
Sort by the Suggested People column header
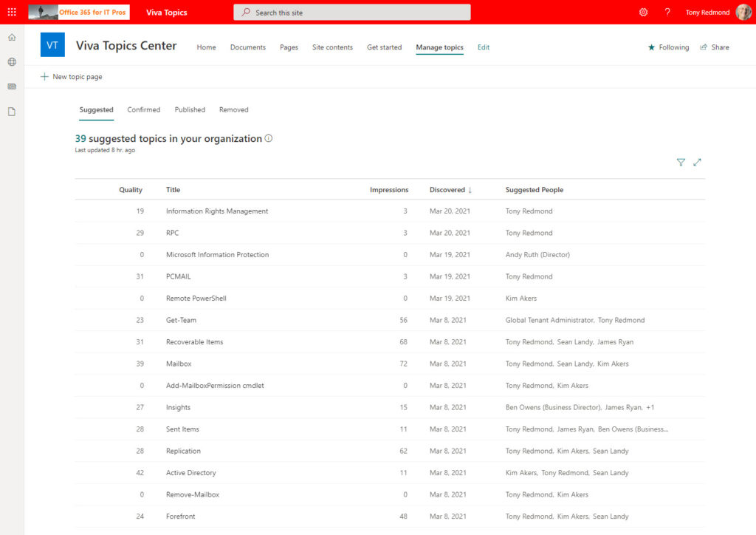[x=535, y=190]
